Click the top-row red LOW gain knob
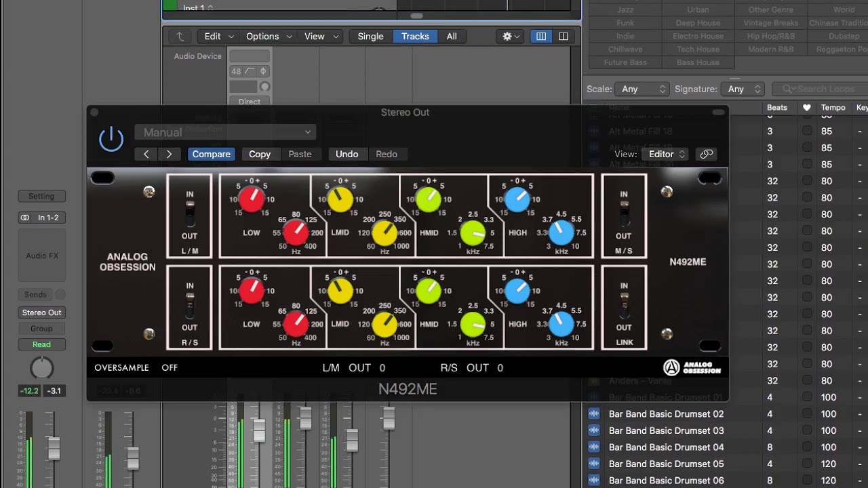The height and width of the screenshot is (488, 868). click(252, 199)
